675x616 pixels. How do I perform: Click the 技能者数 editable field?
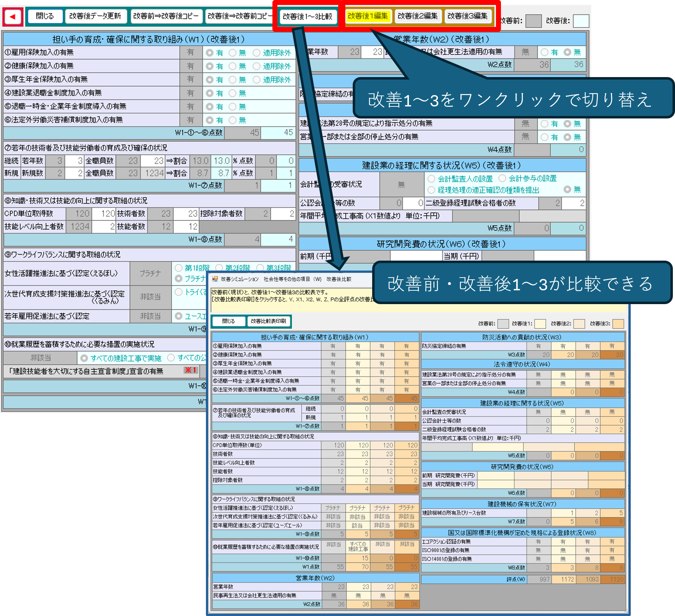click(186, 226)
